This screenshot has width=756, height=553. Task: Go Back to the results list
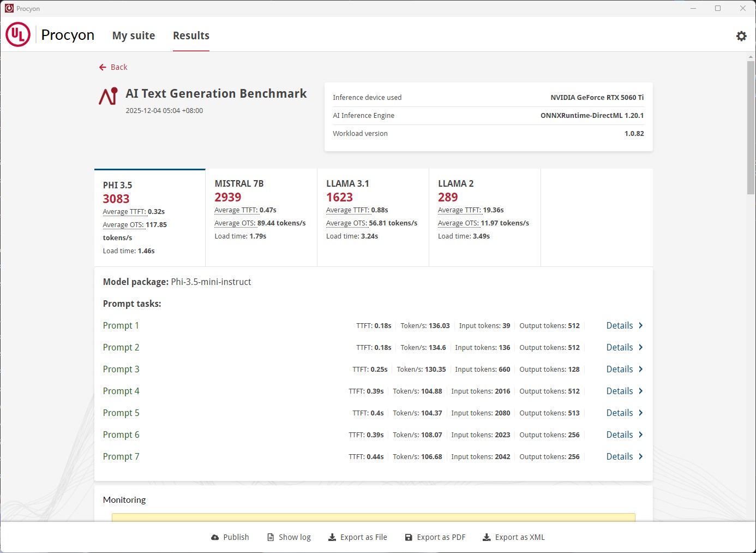pyautogui.click(x=113, y=67)
